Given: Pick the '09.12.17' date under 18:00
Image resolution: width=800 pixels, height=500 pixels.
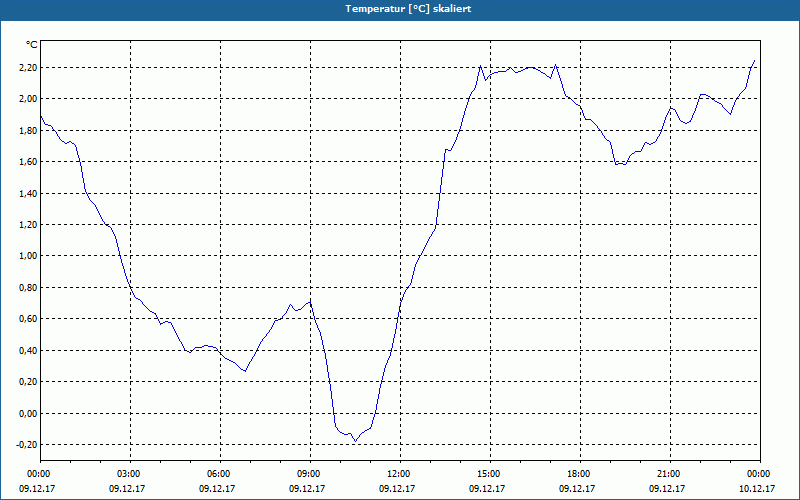Looking at the screenshot, I should [577, 488].
